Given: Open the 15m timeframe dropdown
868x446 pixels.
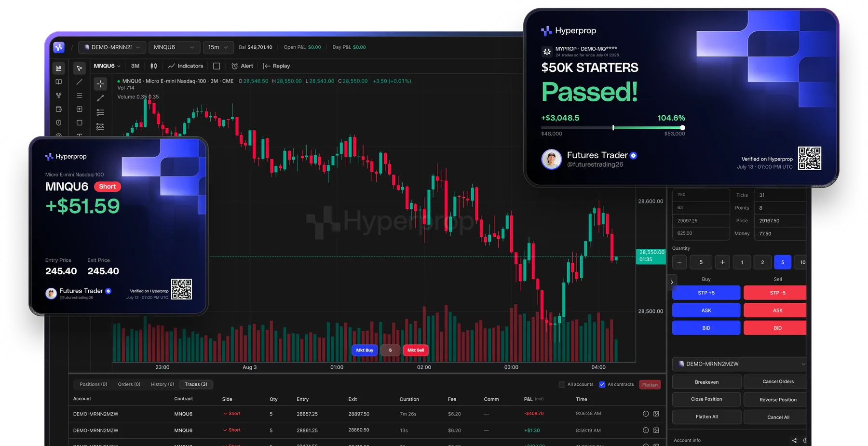Looking at the screenshot, I should click(x=218, y=47).
